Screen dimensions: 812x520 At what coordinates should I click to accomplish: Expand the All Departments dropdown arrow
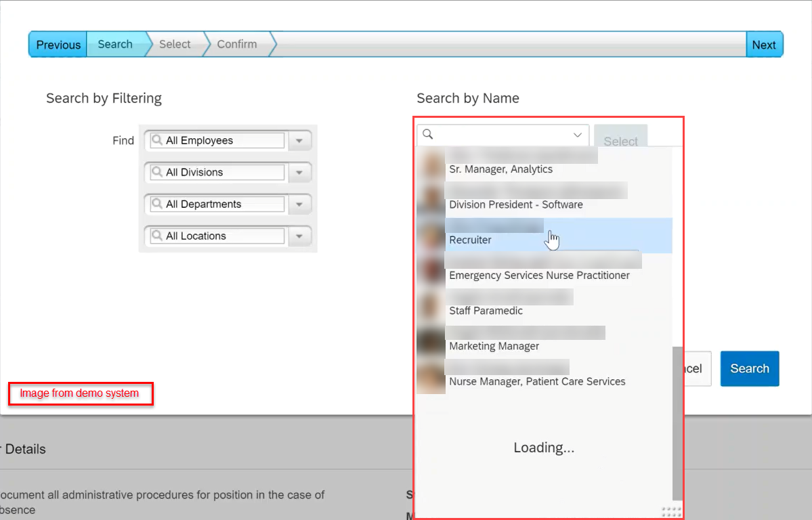[x=299, y=204]
